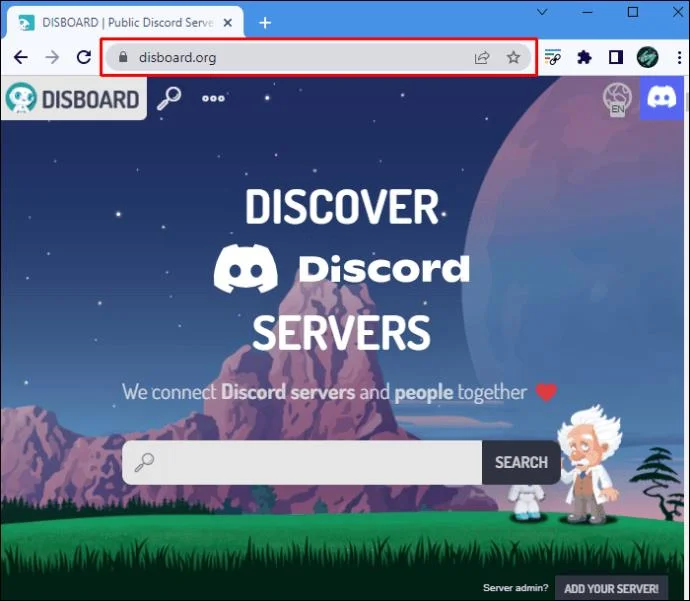Click the SEARCH button
690x601 pixels.
521,463
